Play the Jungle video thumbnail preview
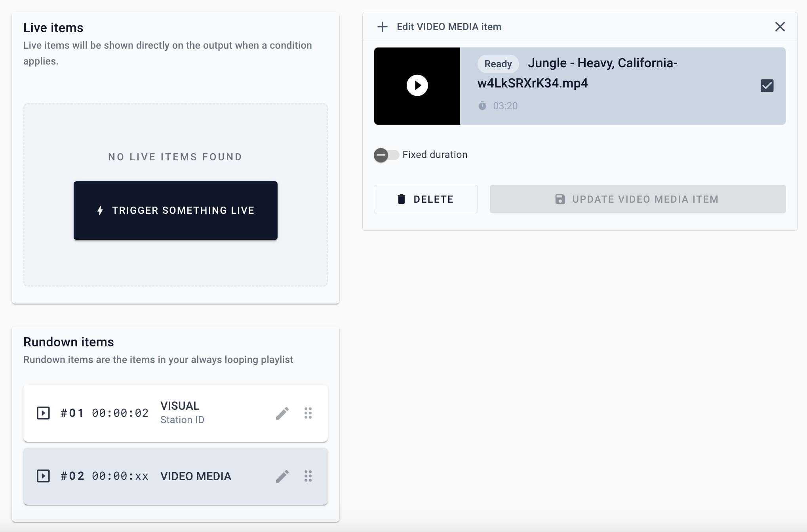The width and height of the screenshot is (807, 532). click(x=417, y=85)
